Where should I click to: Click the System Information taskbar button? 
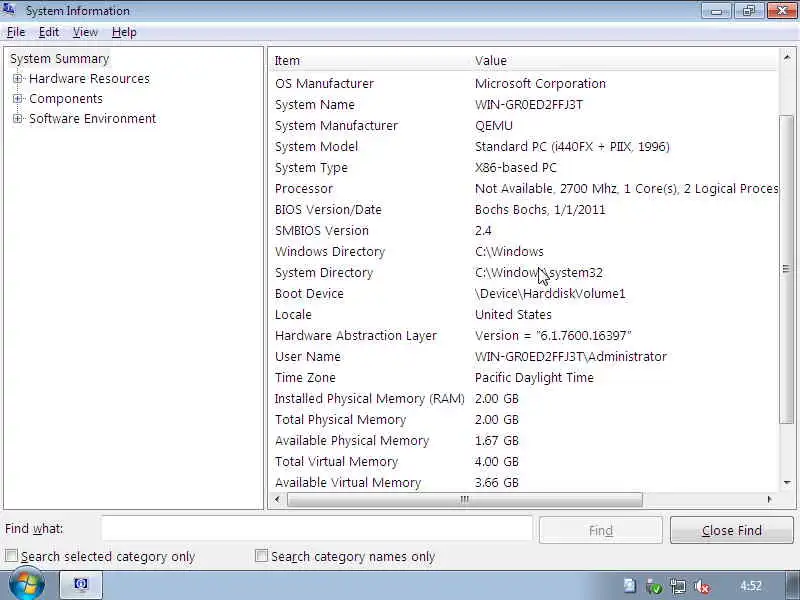[82, 585]
